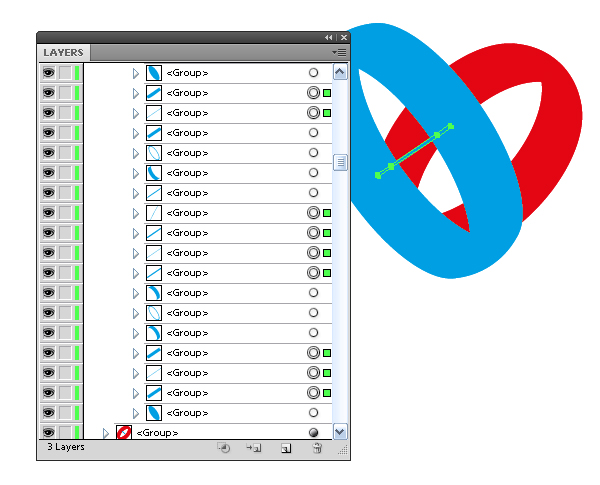Click the lower-left end anchor point of the selected line
This screenshot has height=485, width=600.
378,175
